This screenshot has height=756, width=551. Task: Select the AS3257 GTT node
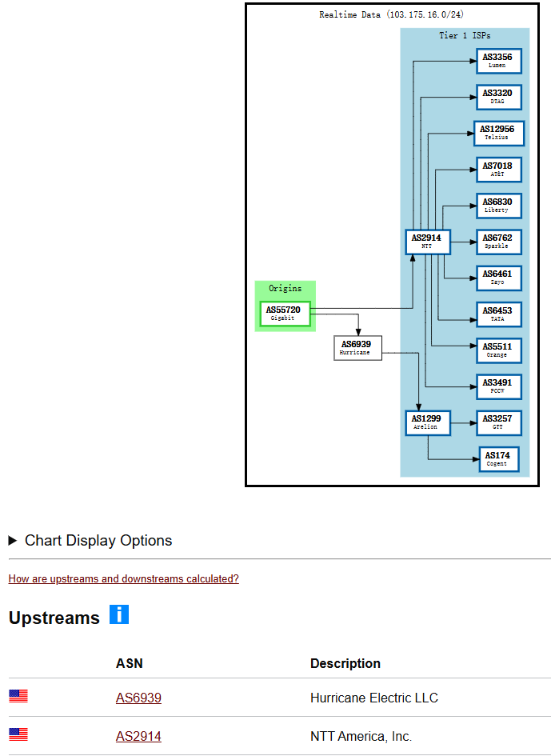pyautogui.click(x=499, y=423)
